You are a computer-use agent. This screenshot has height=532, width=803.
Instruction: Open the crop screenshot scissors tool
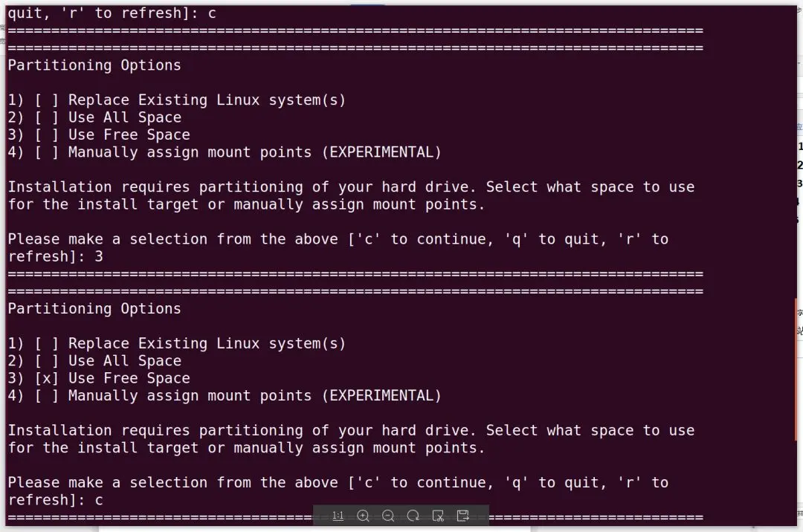point(438,516)
